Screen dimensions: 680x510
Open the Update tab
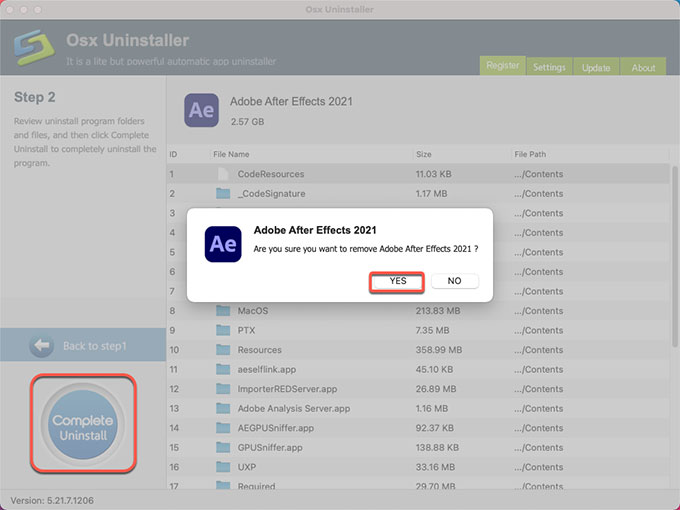pos(596,67)
